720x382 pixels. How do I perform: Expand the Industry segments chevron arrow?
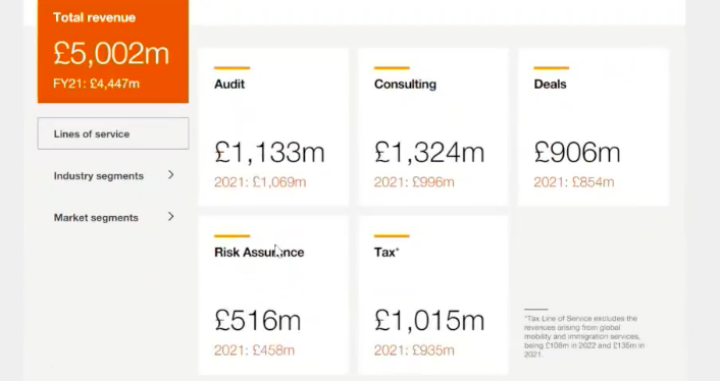(x=171, y=175)
